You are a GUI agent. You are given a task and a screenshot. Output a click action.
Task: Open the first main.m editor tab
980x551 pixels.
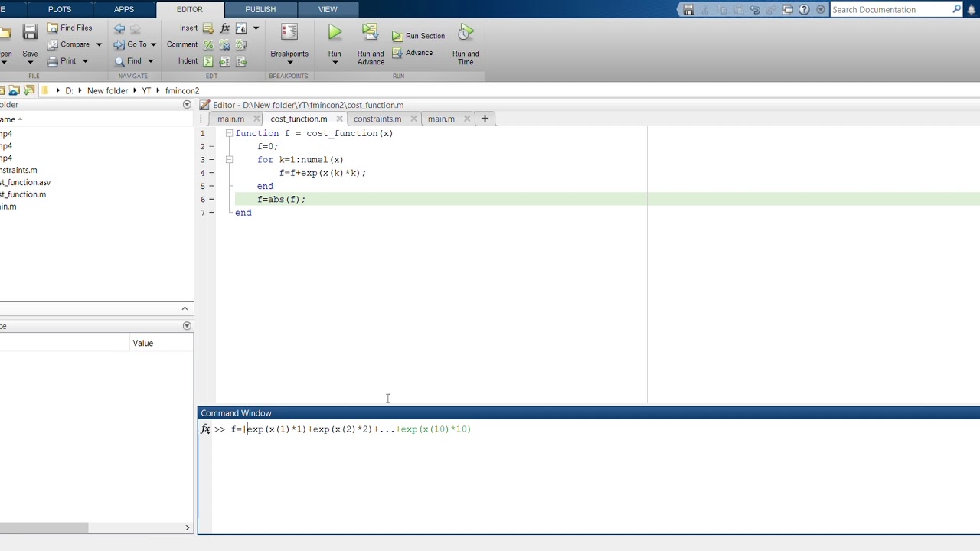point(230,119)
